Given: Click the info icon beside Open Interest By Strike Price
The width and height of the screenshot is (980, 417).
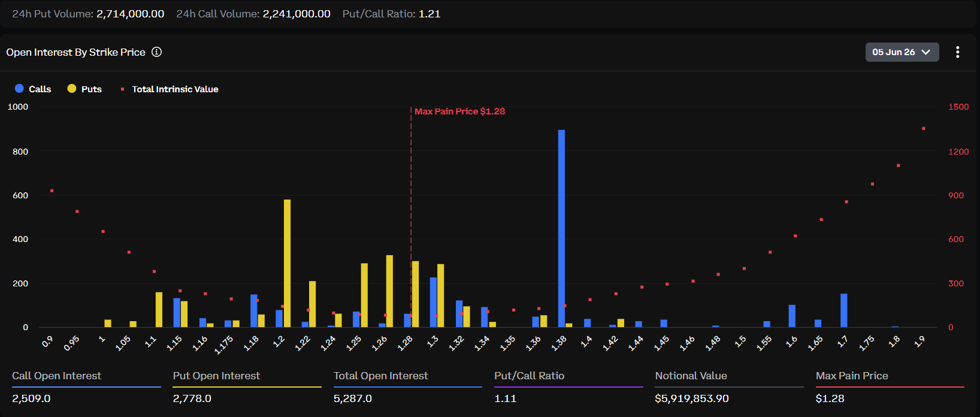Looking at the screenshot, I should coord(156,52).
